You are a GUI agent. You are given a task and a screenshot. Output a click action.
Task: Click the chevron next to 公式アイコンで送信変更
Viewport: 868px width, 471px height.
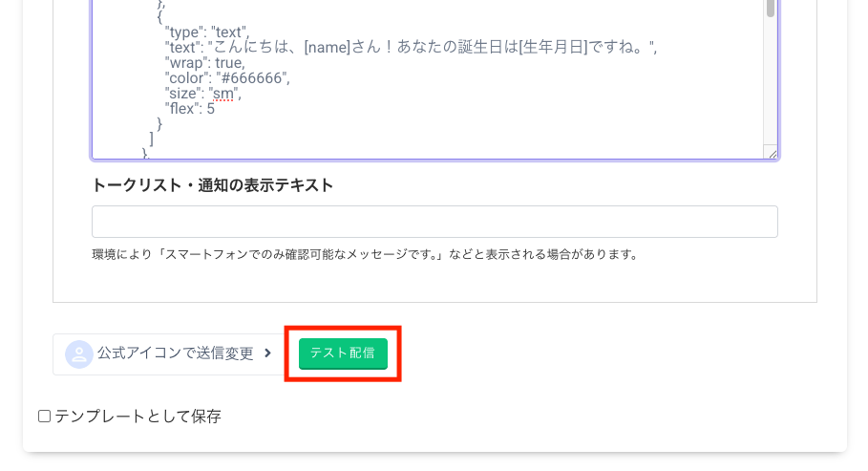[x=268, y=353]
